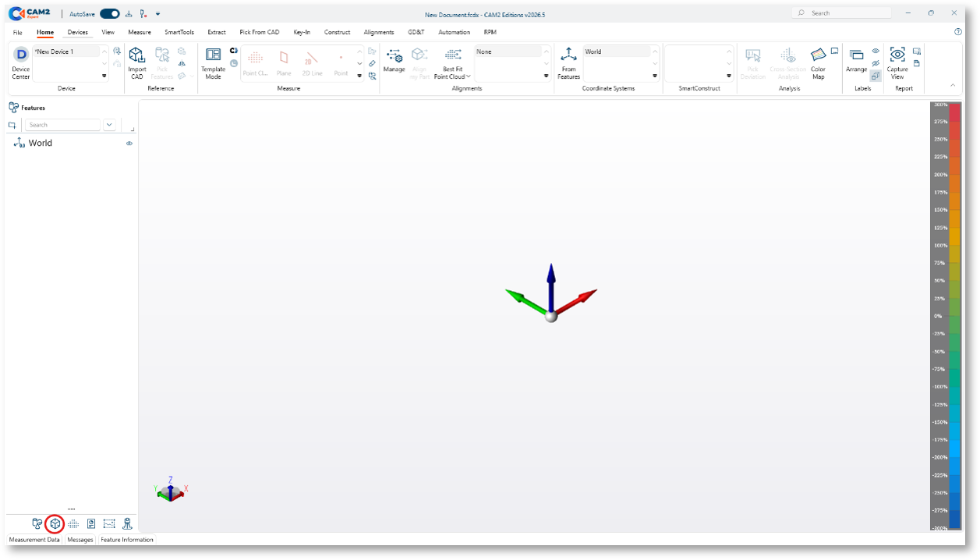Viewport: 980px width, 560px height.
Task: Open the Features panel icon at bottom
Action: pos(37,524)
